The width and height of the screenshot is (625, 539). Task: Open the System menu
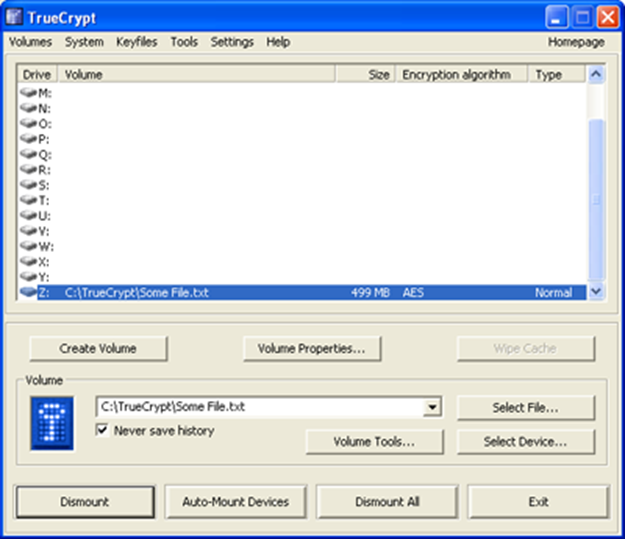(85, 42)
